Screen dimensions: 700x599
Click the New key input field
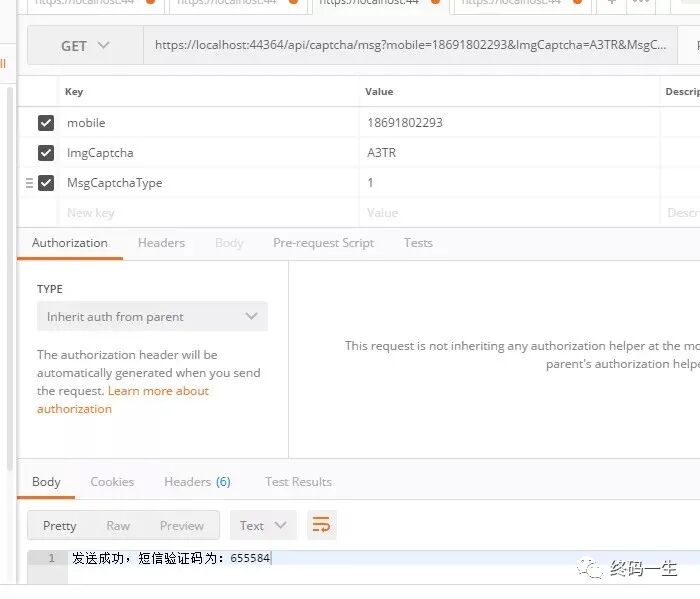coord(209,213)
